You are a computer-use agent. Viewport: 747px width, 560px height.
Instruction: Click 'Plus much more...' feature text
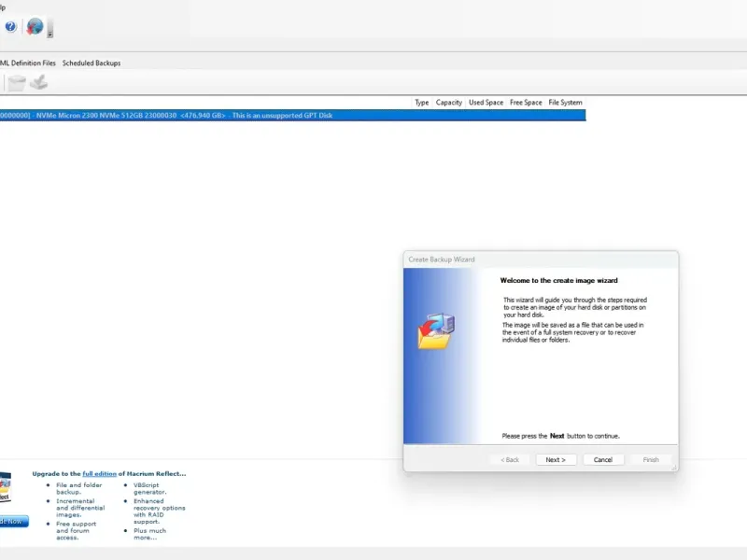(x=150, y=534)
